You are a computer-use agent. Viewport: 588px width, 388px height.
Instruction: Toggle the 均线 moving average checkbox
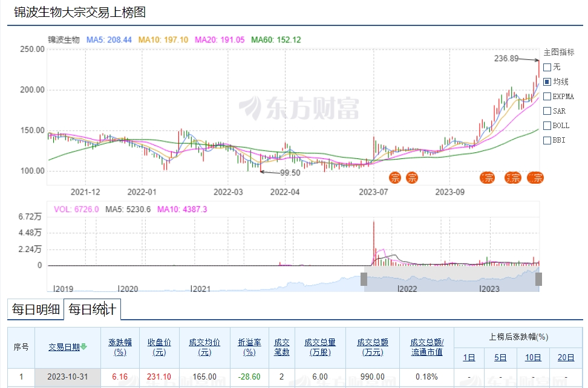547,82
